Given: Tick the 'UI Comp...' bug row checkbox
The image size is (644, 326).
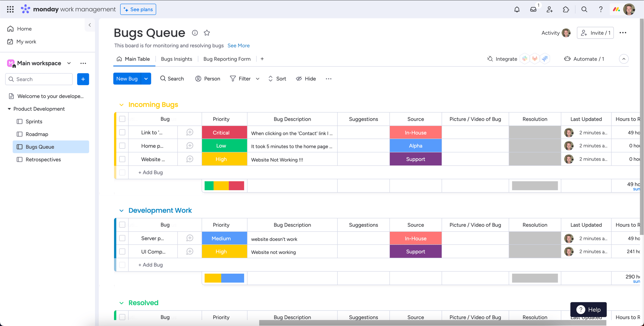Looking at the screenshot, I should pos(122,252).
